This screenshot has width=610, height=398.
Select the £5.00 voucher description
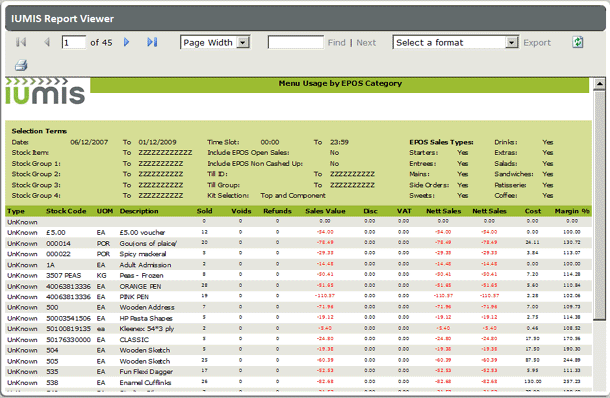pyautogui.click(x=142, y=233)
